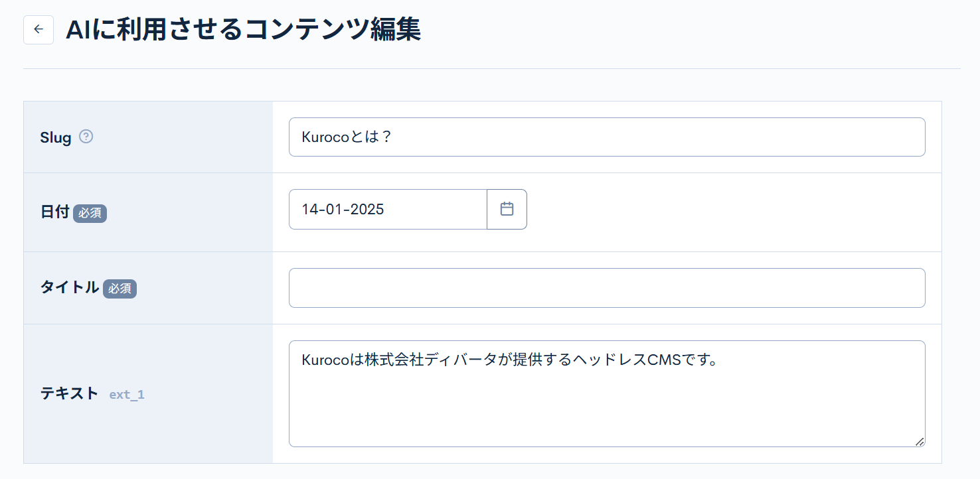
Task: Click the question mark help icon beside Slug
Action: tap(86, 136)
